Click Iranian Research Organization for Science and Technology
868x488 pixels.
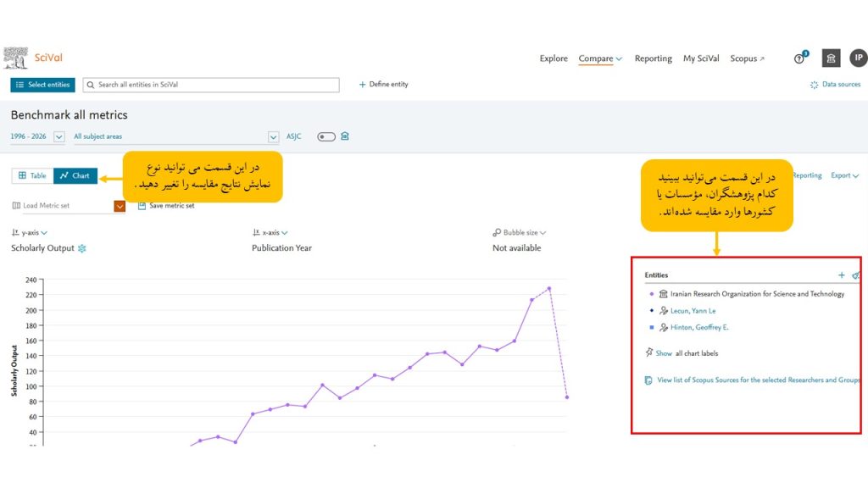[757, 294]
